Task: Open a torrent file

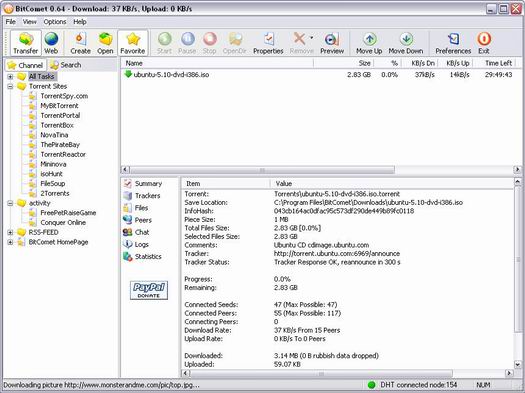Action: (x=105, y=43)
